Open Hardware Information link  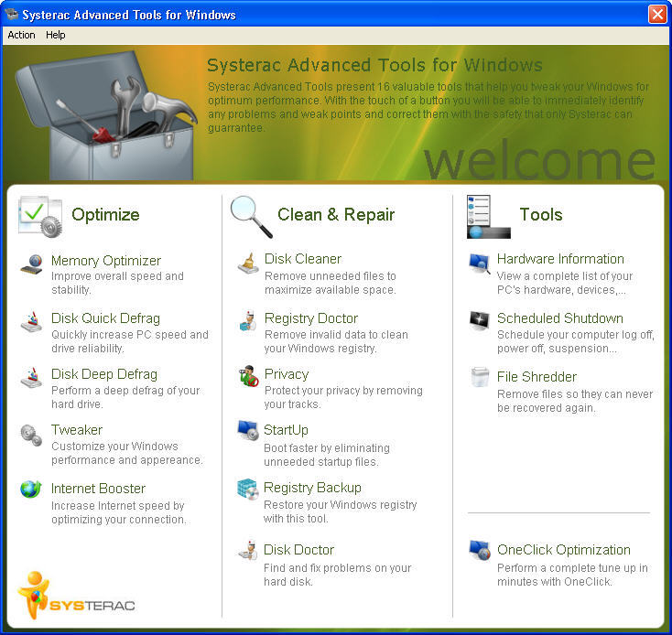click(560, 259)
